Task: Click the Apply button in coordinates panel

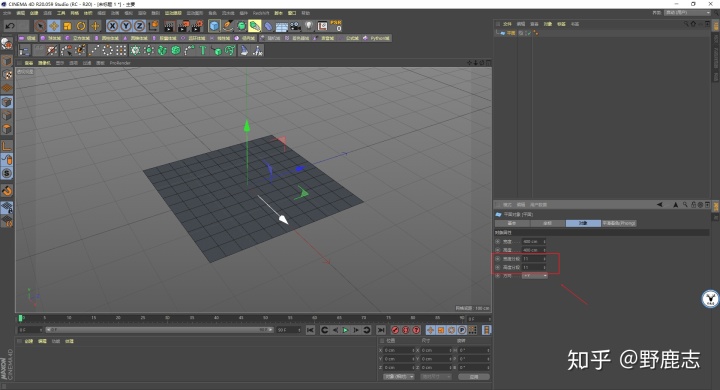Action: (x=474, y=377)
